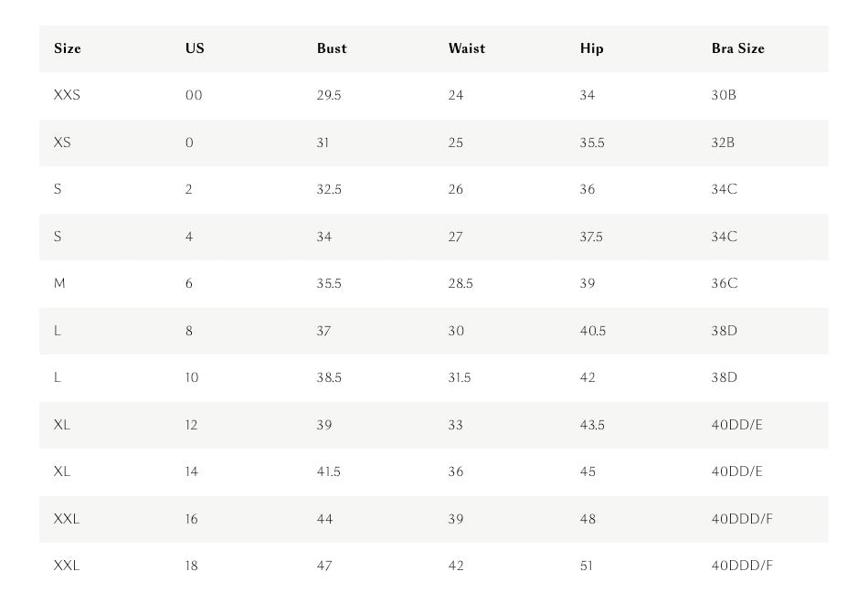Click US size 12 cell
868x614 pixels.
tap(191, 425)
